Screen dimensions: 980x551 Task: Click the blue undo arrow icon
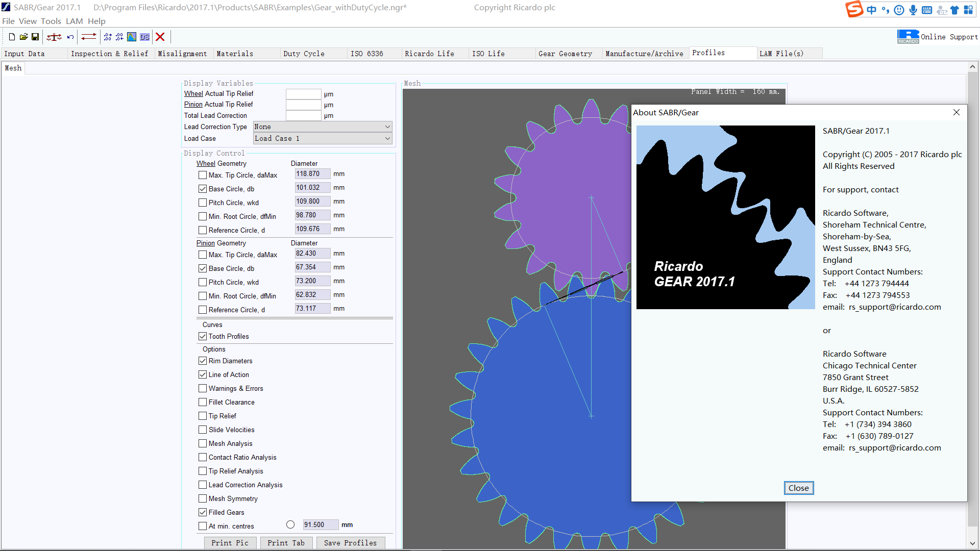coord(70,37)
